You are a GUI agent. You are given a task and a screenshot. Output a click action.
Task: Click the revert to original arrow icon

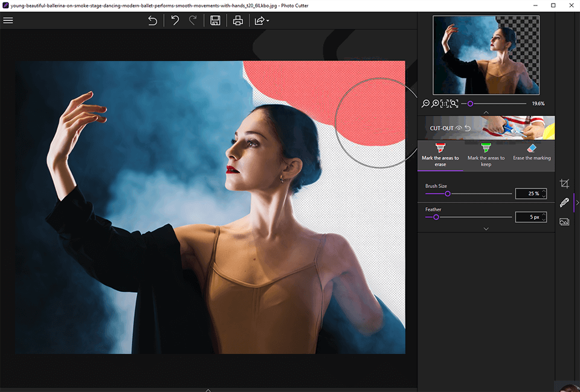pyautogui.click(x=153, y=21)
